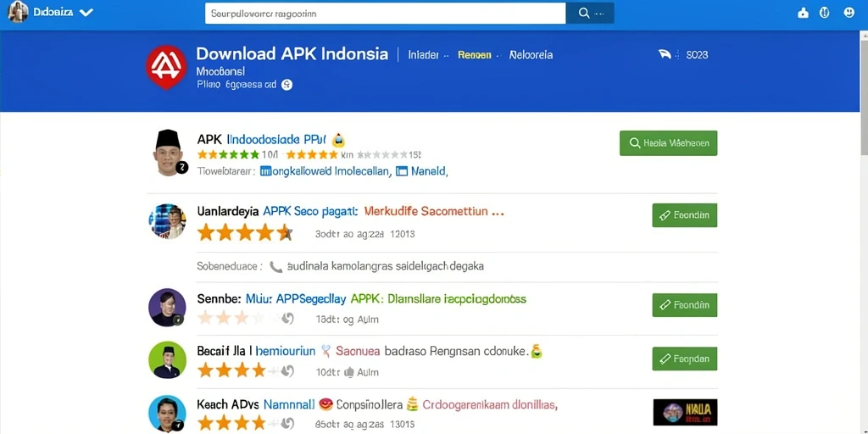Viewport: 868px width, 434px height.
Task: Open Becaif Jla l bemiouriun title
Action: pos(256,351)
